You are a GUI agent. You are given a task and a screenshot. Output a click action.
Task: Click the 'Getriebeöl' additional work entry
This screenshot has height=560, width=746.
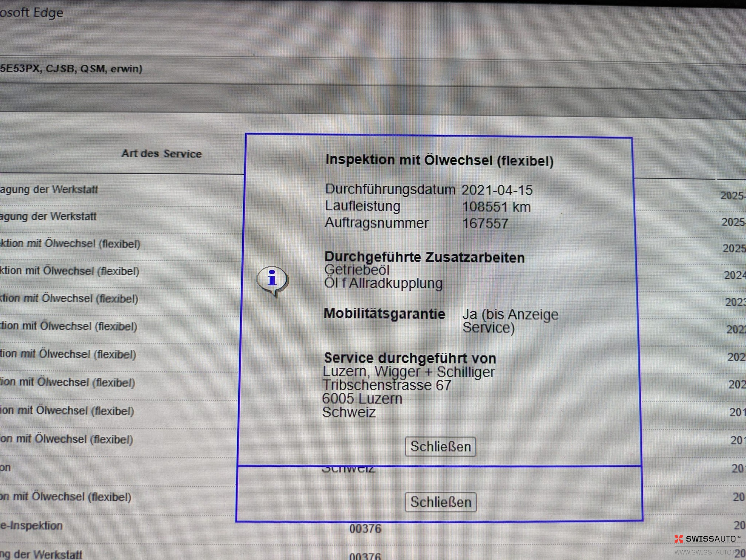[x=357, y=270]
